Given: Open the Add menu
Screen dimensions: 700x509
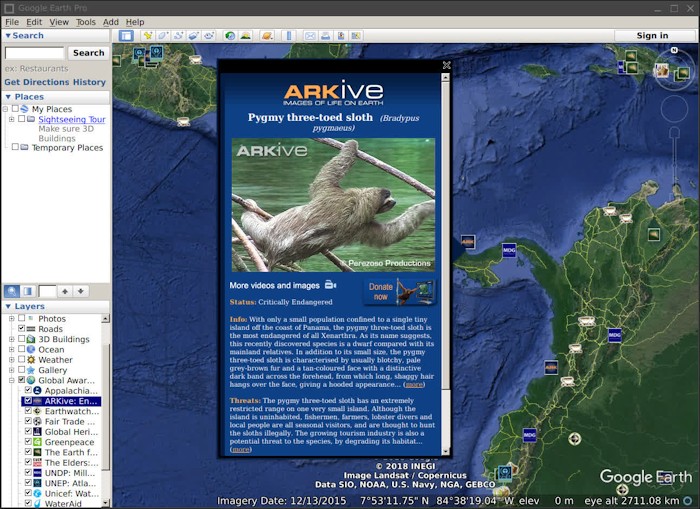Looking at the screenshot, I should click(x=111, y=22).
